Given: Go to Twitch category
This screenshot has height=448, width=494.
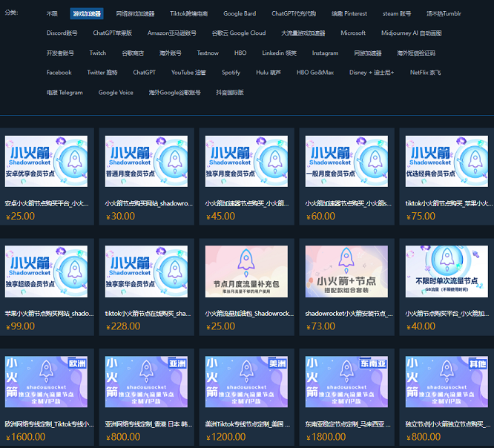Looking at the screenshot, I should (x=98, y=53).
